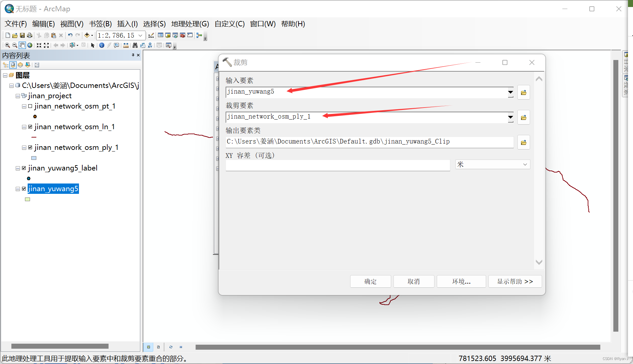Select the HTML Popup tool
Screen dimensions: 633x364
point(116,45)
